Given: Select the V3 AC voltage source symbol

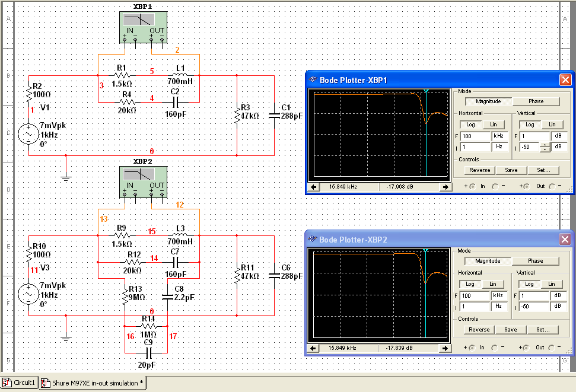Looking at the screenshot, I should pos(28,294).
